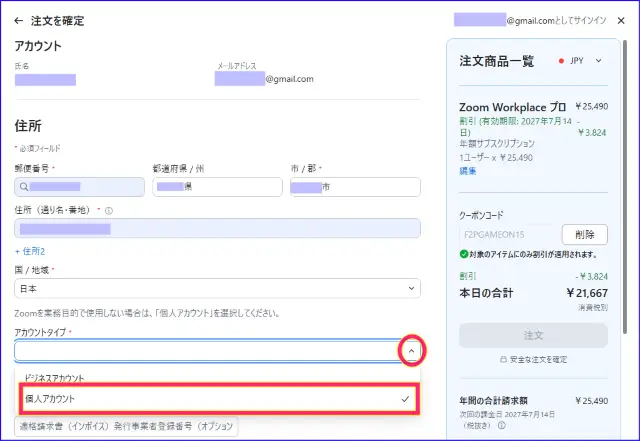Select ビジネスアカウント option
Image resolution: width=640 pixels, height=441 pixels.
tap(54, 378)
